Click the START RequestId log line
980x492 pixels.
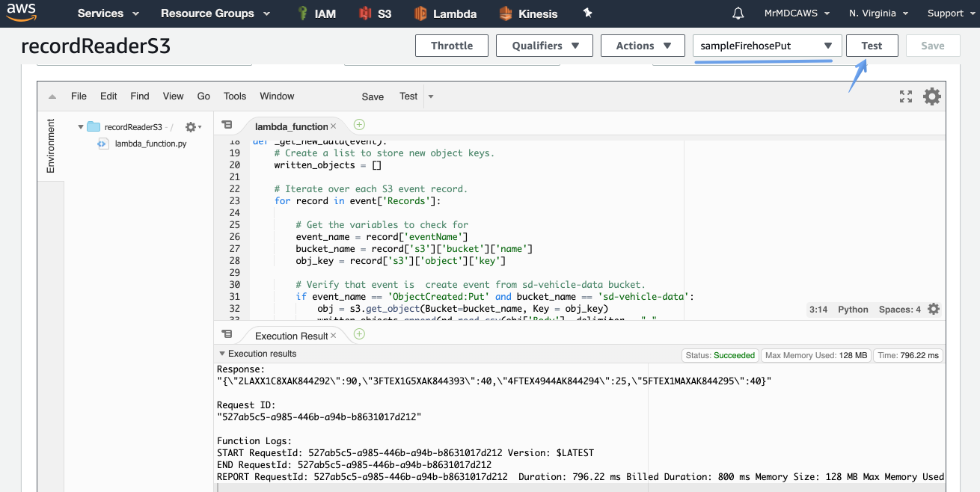tap(405, 452)
